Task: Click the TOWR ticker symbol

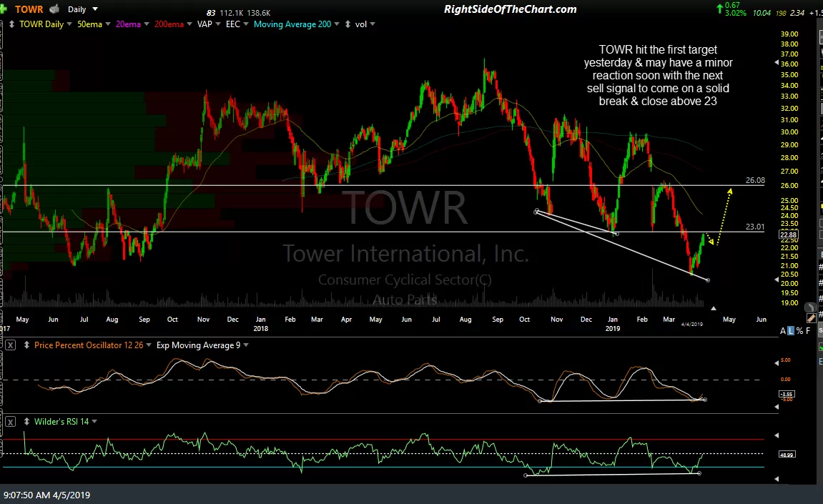Action: 29,9
